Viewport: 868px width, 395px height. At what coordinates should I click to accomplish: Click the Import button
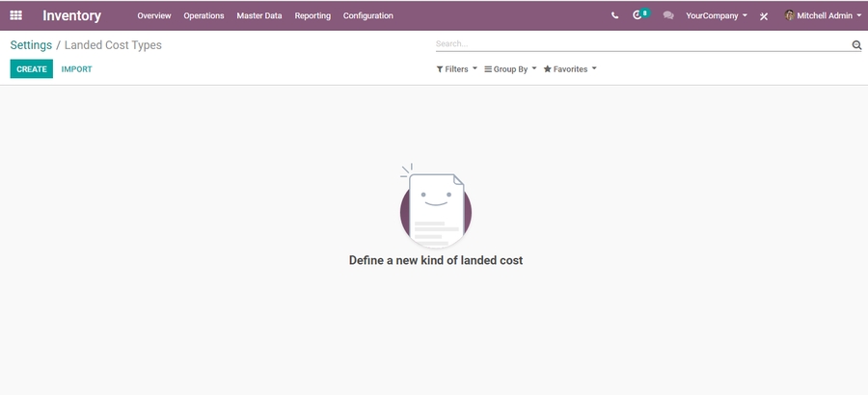(x=76, y=69)
